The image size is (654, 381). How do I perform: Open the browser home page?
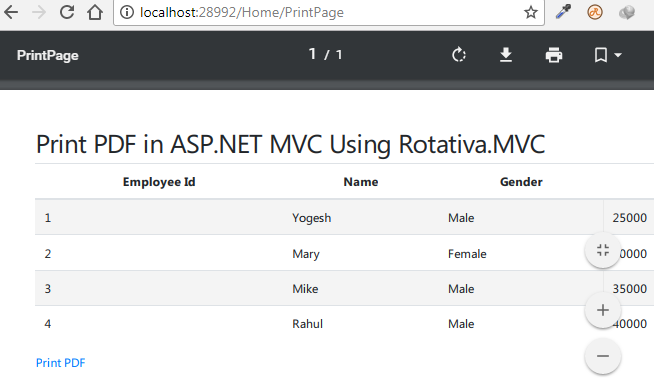click(x=95, y=12)
